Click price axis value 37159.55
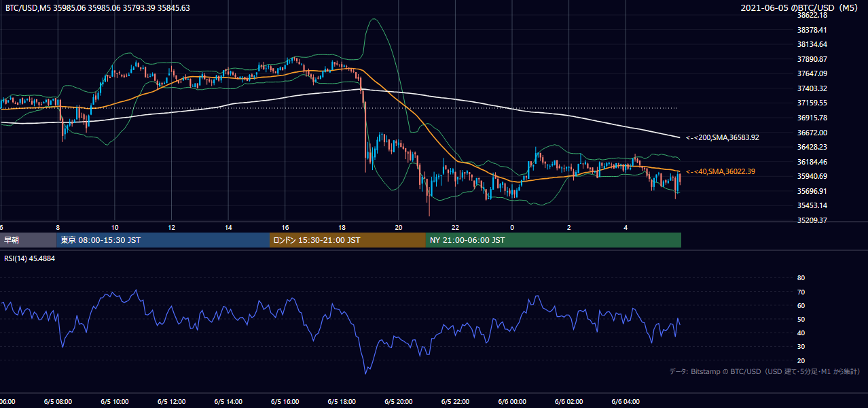This screenshot has width=868, height=408. point(812,103)
